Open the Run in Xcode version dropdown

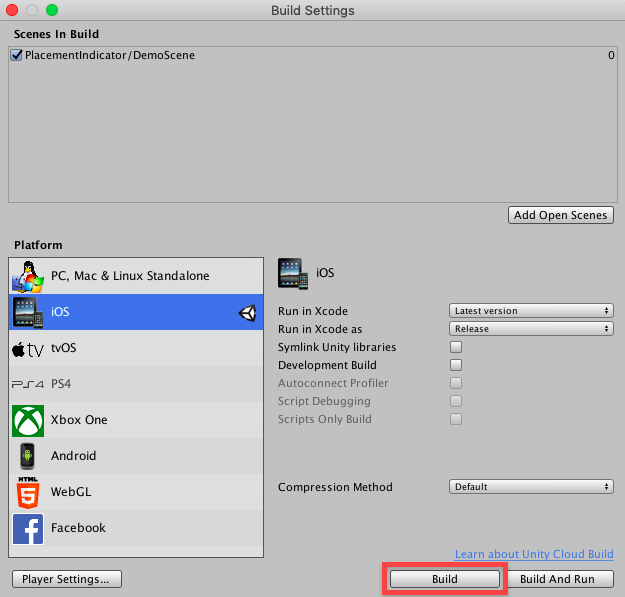pyautogui.click(x=531, y=310)
